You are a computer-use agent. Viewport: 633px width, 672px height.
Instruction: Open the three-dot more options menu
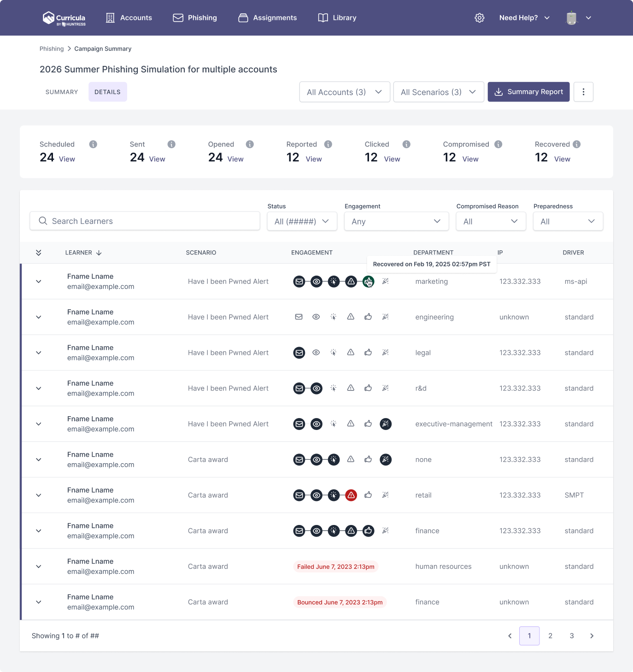point(583,92)
